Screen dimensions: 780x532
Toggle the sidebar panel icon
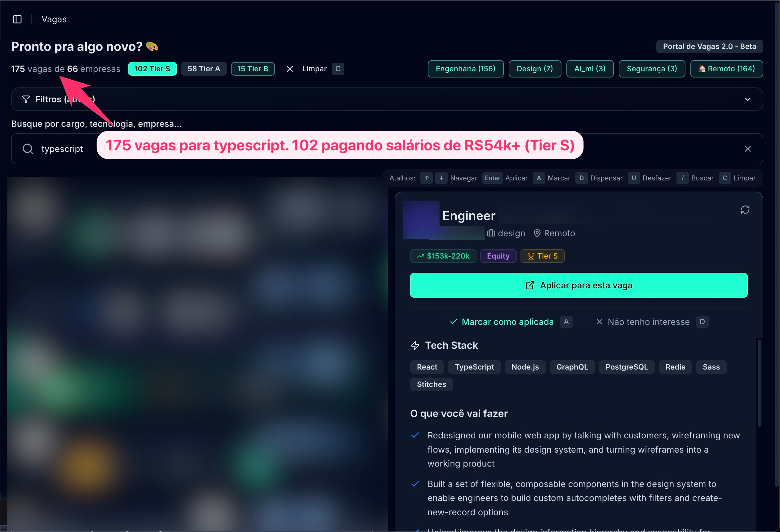(17, 19)
